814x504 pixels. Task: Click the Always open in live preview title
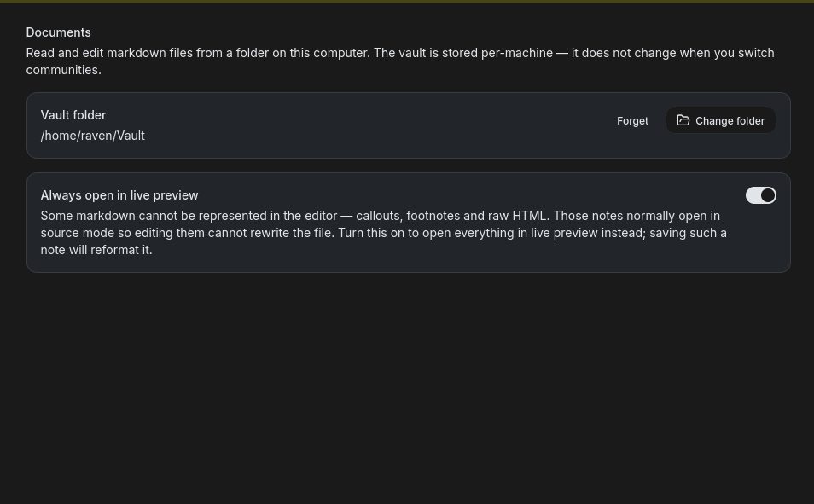pyautogui.click(x=119, y=195)
